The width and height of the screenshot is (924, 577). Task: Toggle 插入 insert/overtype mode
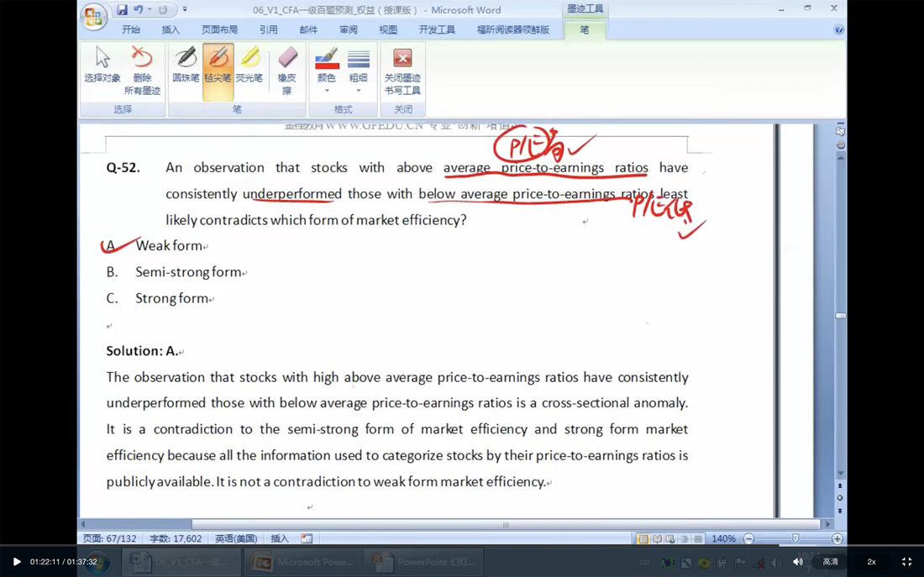280,538
